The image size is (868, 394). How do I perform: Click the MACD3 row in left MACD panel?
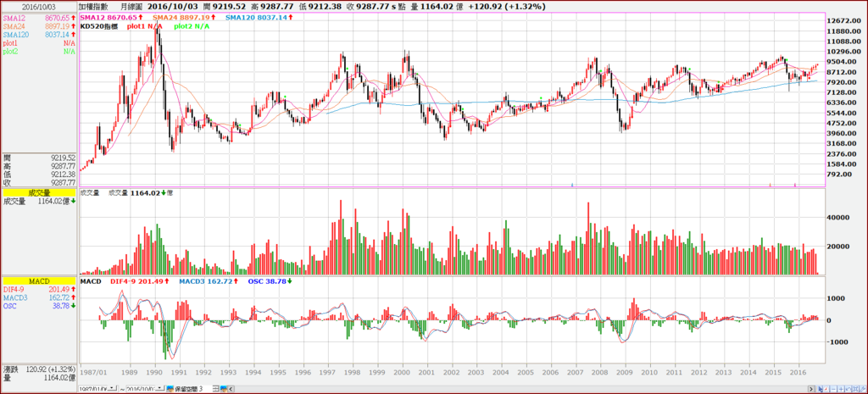point(39,297)
